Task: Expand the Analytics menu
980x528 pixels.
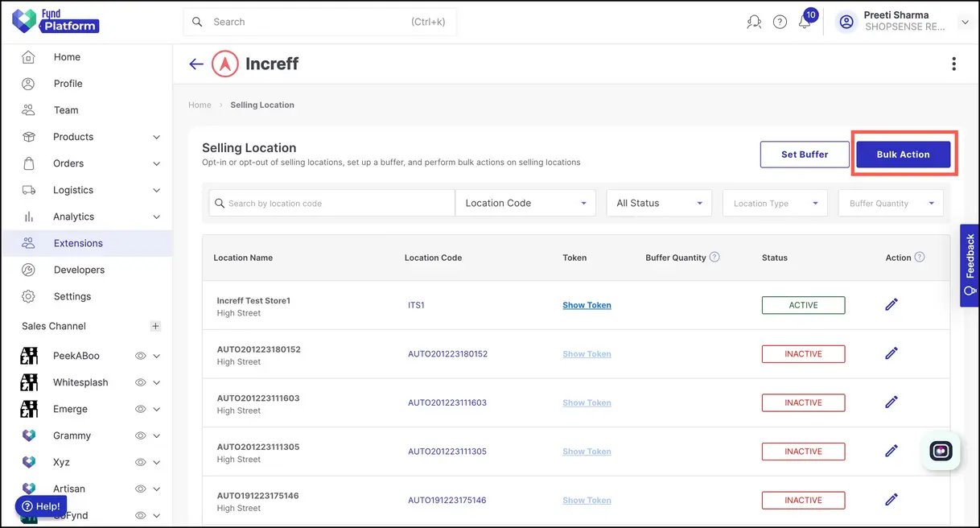Action: pyautogui.click(x=156, y=217)
